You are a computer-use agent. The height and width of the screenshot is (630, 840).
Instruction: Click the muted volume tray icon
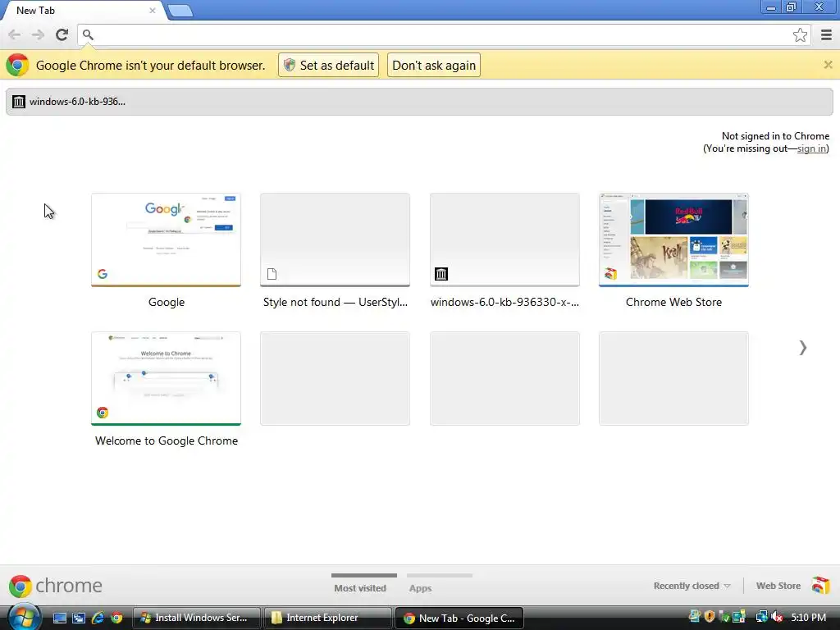click(x=777, y=617)
